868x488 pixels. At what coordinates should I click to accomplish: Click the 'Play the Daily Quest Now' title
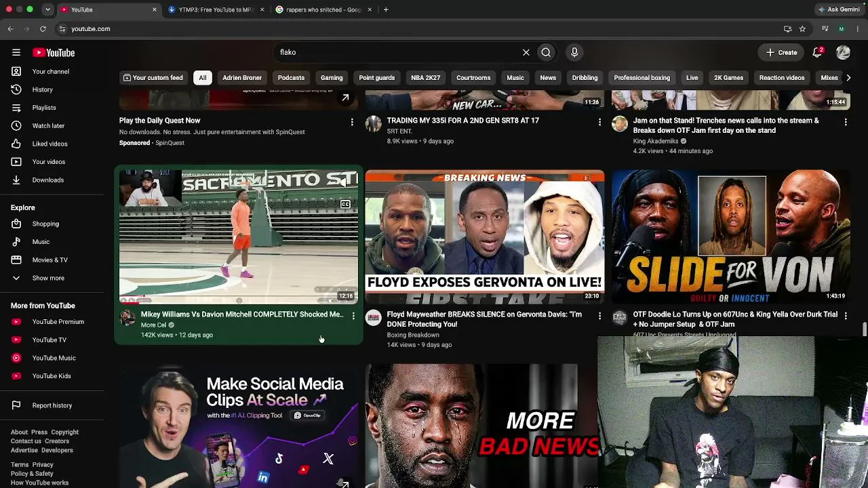tap(160, 121)
